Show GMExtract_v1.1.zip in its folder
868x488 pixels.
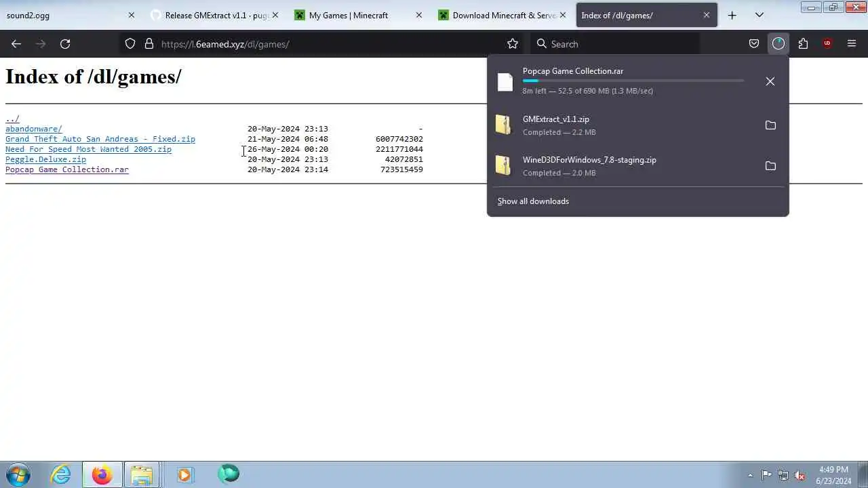(x=770, y=125)
